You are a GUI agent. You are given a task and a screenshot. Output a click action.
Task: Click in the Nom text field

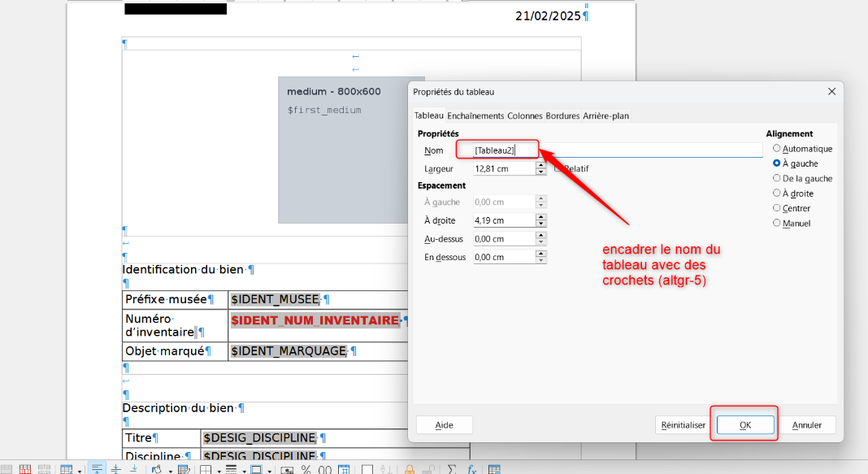[618, 150]
